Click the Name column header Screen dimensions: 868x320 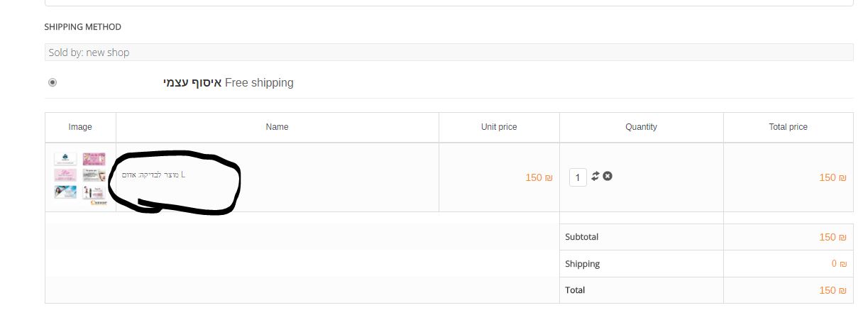click(277, 127)
